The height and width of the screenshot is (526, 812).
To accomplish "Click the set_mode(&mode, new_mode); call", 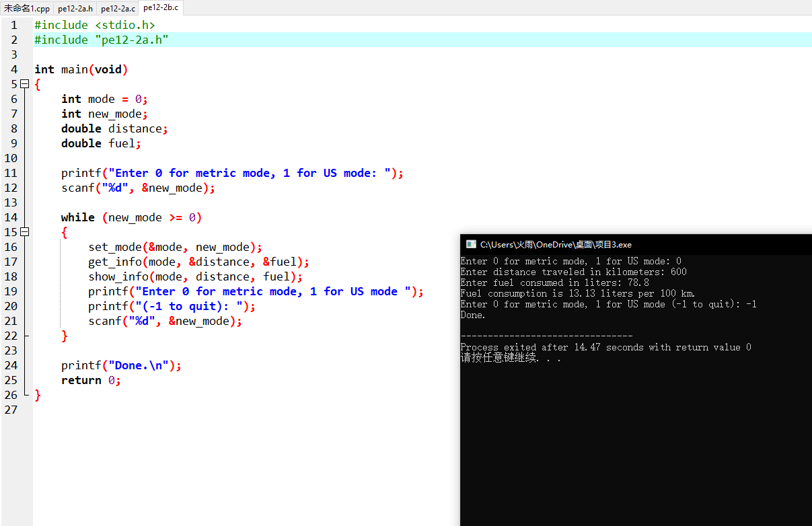I will click(x=175, y=247).
